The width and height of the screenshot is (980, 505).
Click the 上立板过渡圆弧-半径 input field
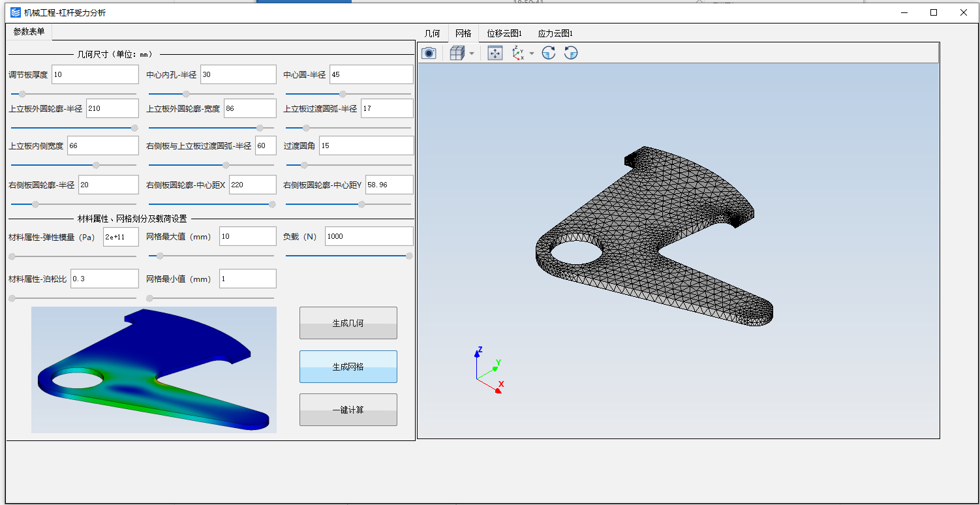click(x=387, y=108)
